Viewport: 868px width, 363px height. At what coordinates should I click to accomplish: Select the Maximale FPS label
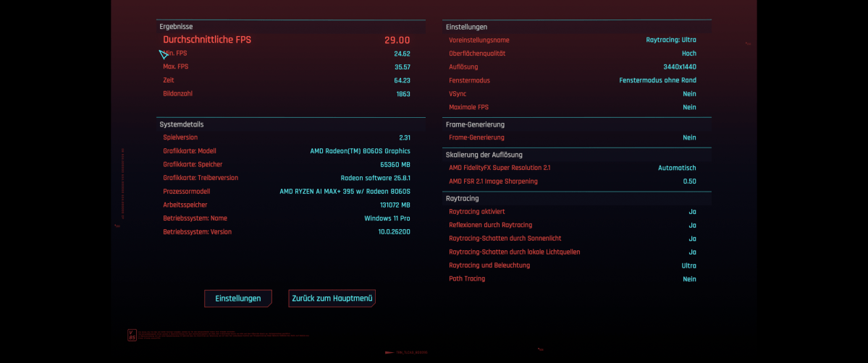coord(469,107)
